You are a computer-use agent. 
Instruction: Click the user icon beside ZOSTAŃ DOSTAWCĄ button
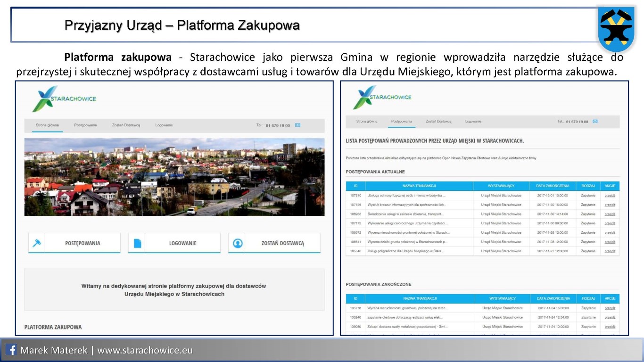pos(238,243)
